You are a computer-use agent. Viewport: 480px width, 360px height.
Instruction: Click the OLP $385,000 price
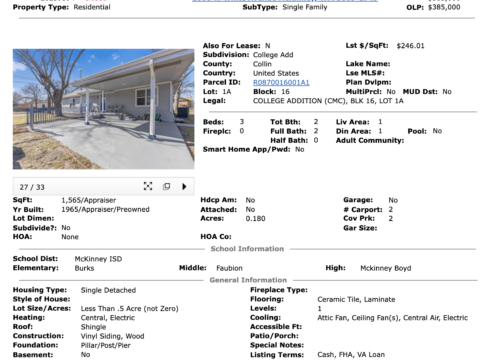[x=444, y=7]
